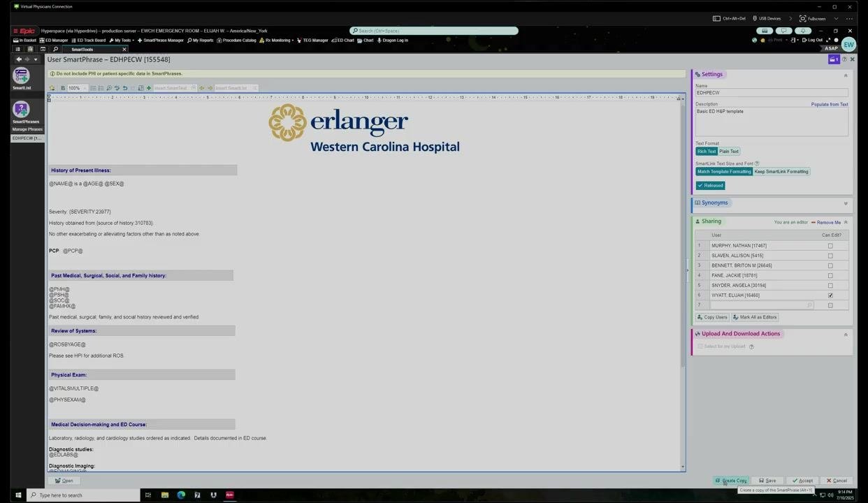Click the Remove Me link
Screen dimensions: 868x503
tap(826, 222)
